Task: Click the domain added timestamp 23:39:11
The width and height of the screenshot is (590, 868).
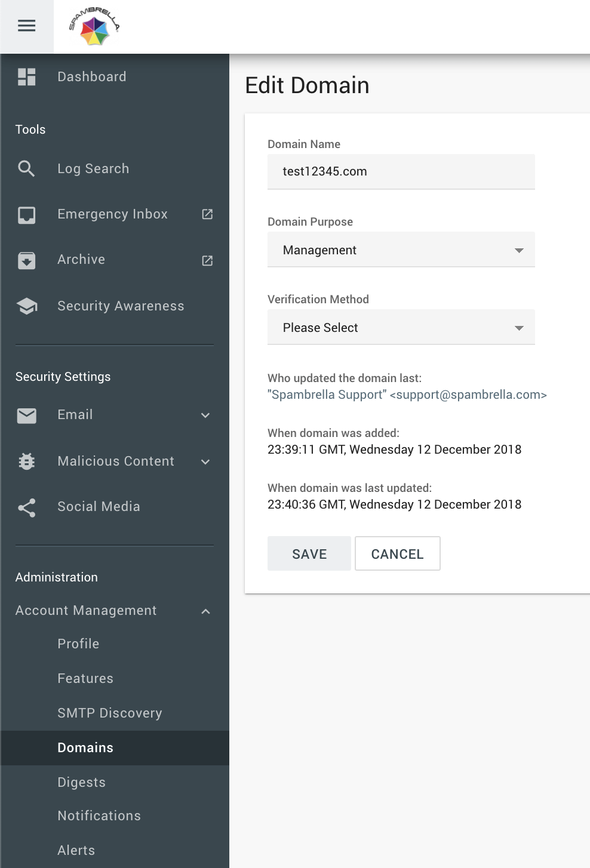Action: (394, 450)
